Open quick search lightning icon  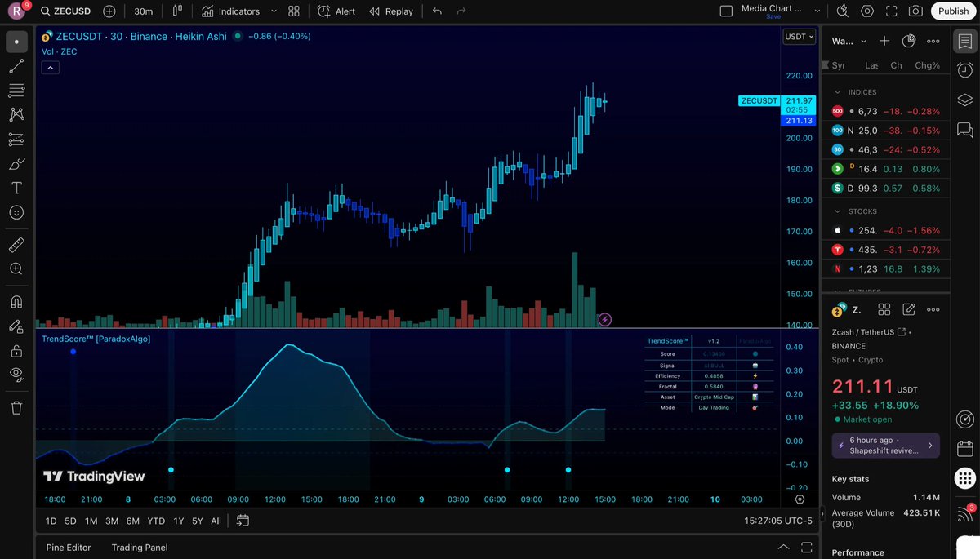click(843, 11)
